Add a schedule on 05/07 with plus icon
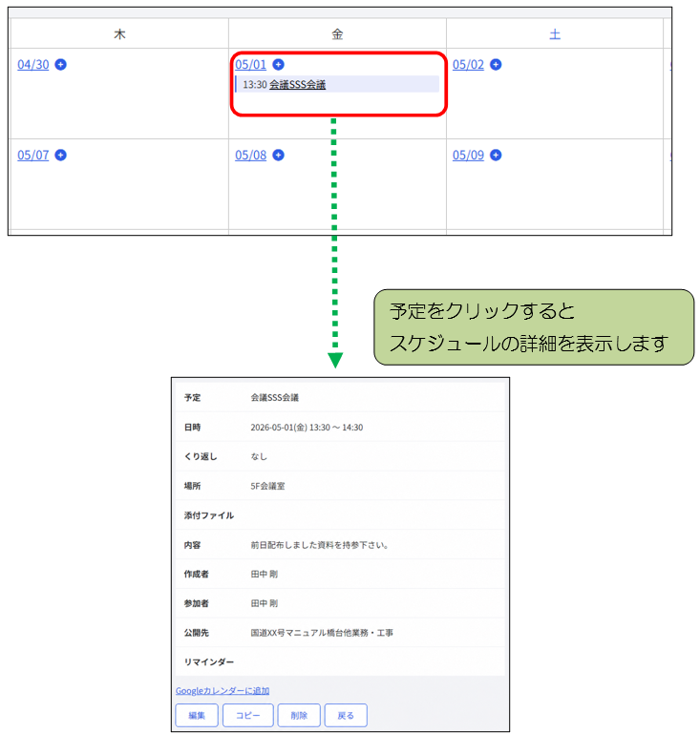 point(60,155)
